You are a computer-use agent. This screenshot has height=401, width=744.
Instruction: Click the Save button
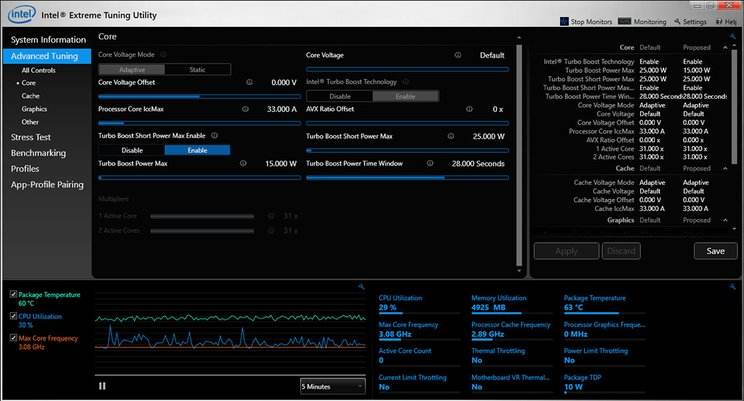715,251
